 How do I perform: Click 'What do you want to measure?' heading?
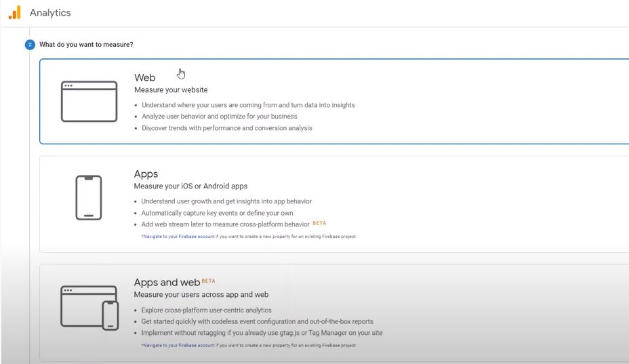tap(86, 45)
